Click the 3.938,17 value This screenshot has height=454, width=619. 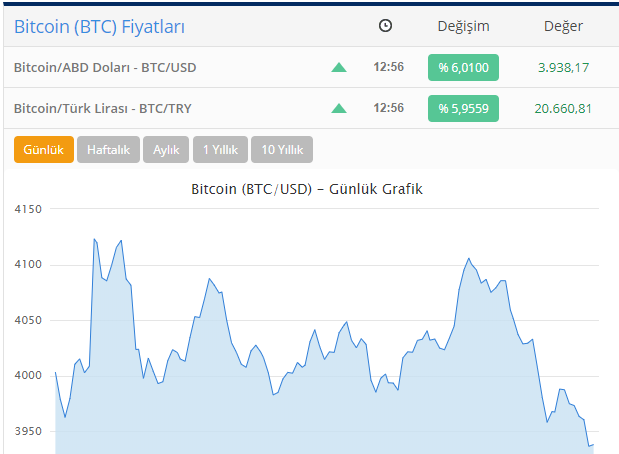click(x=563, y=68)
